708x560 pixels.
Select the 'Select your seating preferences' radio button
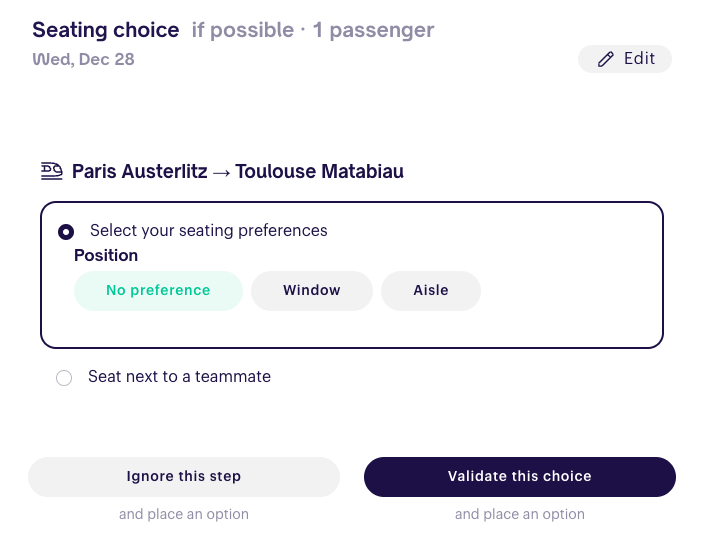(x=66, y=232)
